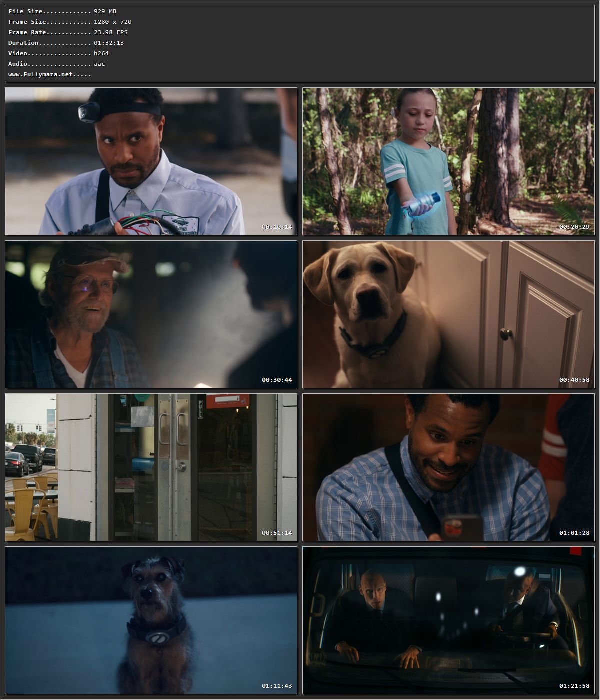This screenshot has width=600, height=700.
Task: Click the Frame Size value 1280 x 720
Action: [x=113, y=22]
